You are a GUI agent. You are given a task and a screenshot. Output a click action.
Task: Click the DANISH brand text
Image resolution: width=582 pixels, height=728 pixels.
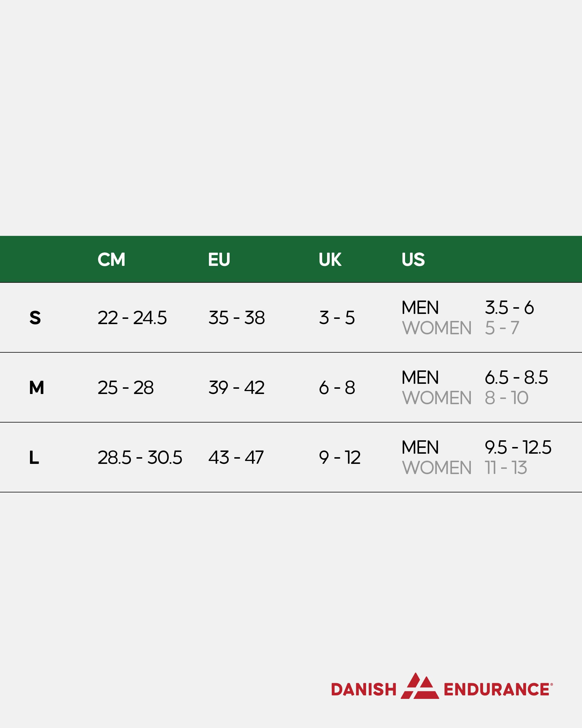point(364,690)
